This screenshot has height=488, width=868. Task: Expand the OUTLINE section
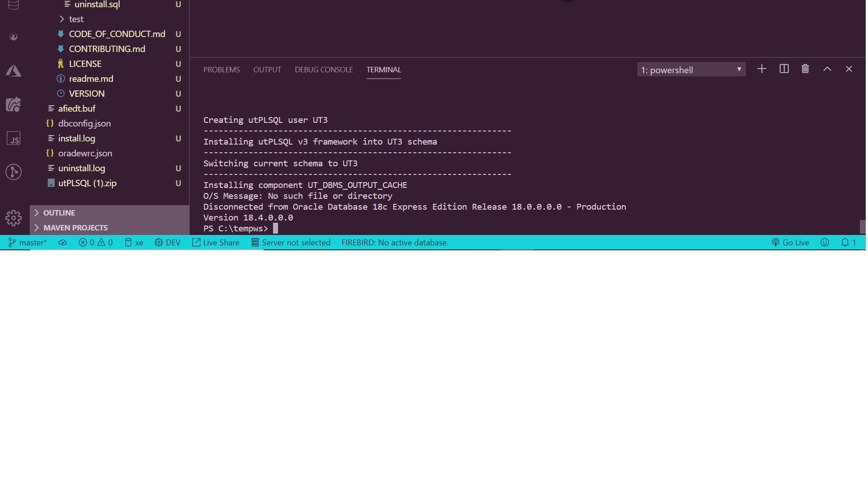[x=59, y=213]
